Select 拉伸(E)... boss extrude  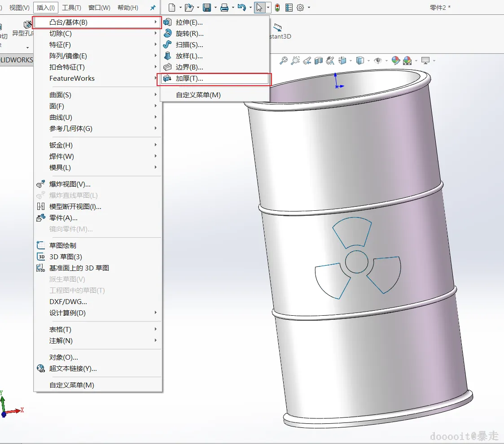point(189,22)
